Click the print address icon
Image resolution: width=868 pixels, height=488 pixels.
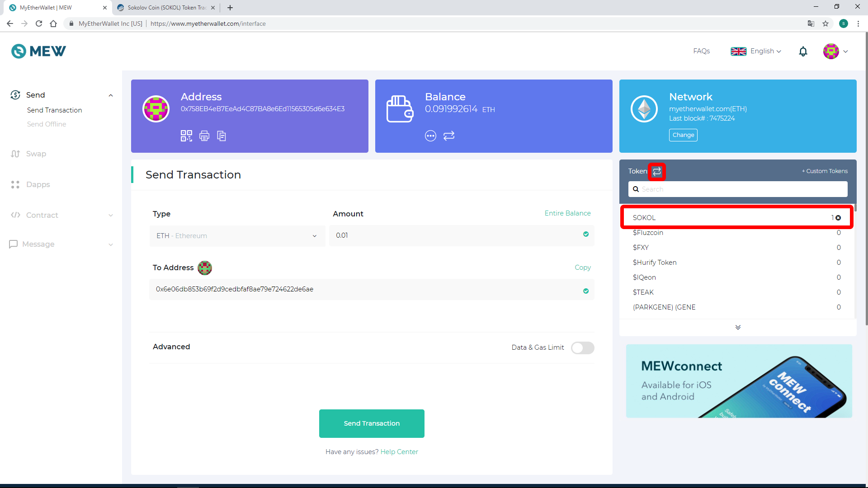click(204, 136)
